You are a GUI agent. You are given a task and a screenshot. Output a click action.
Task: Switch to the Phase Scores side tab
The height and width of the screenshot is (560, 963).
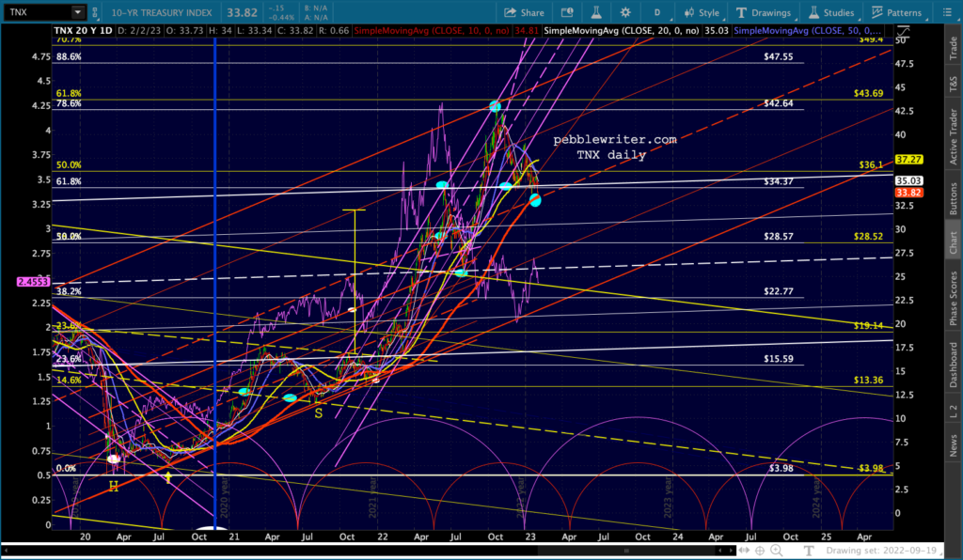click(954, 299)
